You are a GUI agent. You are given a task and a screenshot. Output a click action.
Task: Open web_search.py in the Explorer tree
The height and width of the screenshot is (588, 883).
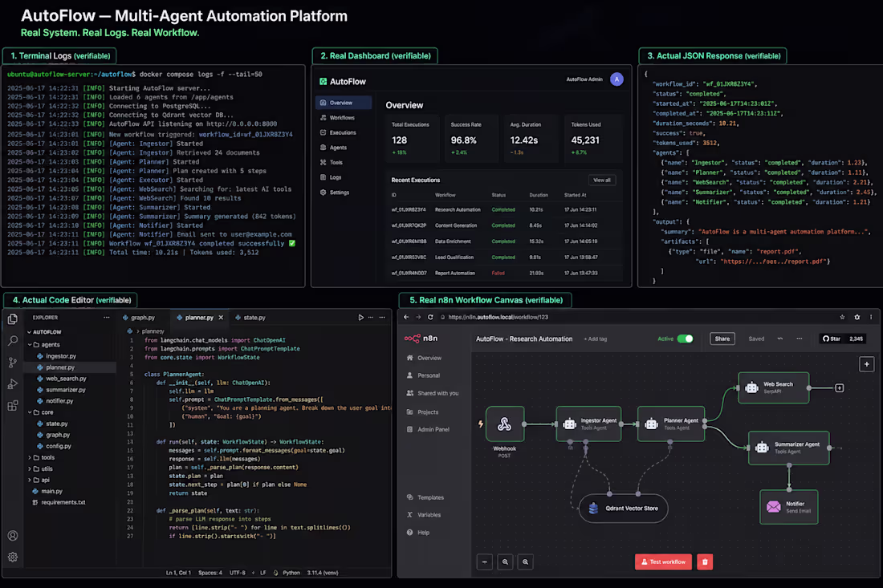(66, 379)
